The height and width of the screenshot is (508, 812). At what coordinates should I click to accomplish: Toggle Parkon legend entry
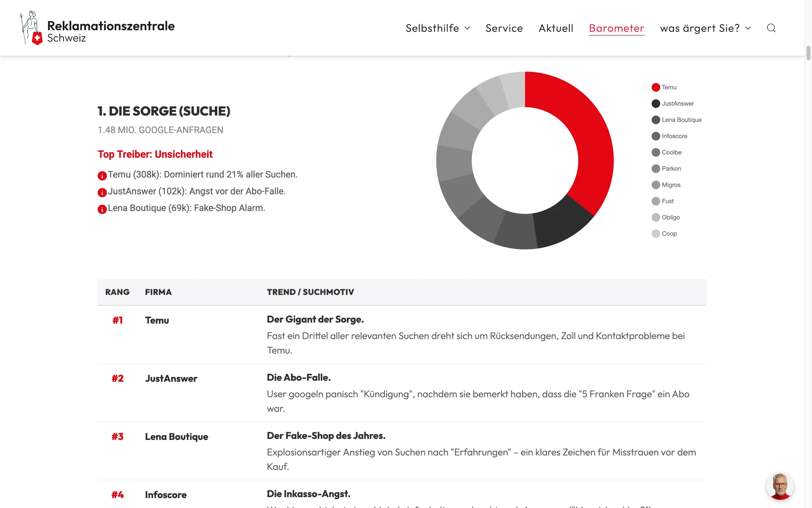(667, 169)
